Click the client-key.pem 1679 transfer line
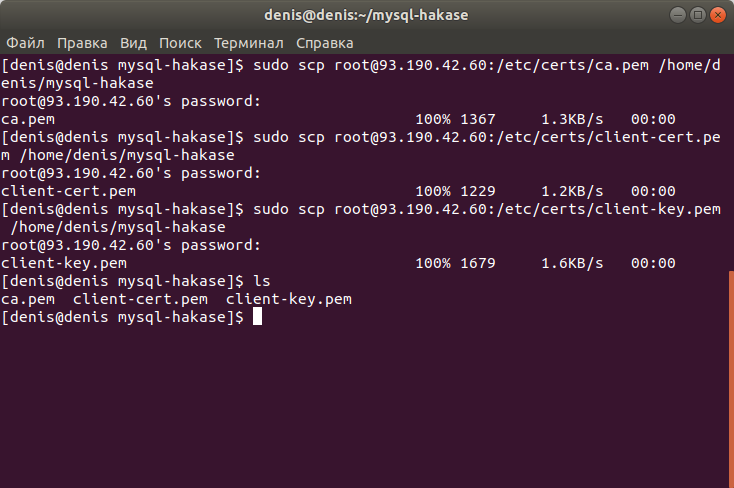 coord(338,263)
